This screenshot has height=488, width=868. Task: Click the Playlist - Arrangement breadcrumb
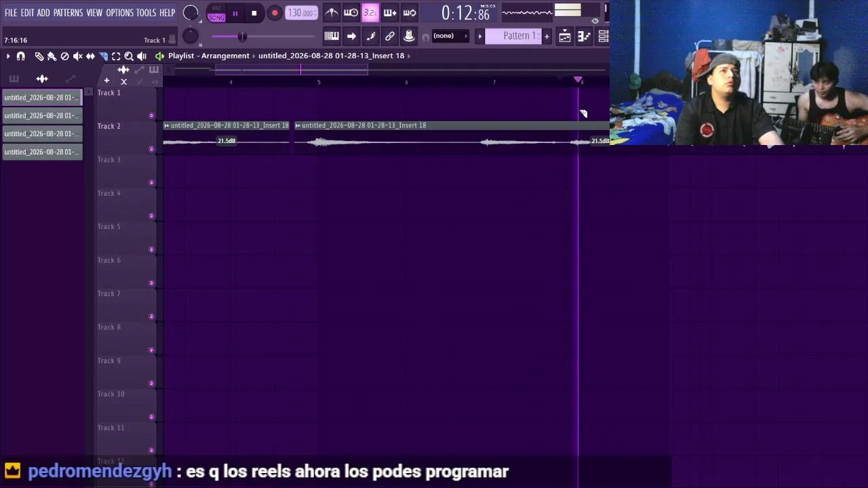click(x=209, y=56)
